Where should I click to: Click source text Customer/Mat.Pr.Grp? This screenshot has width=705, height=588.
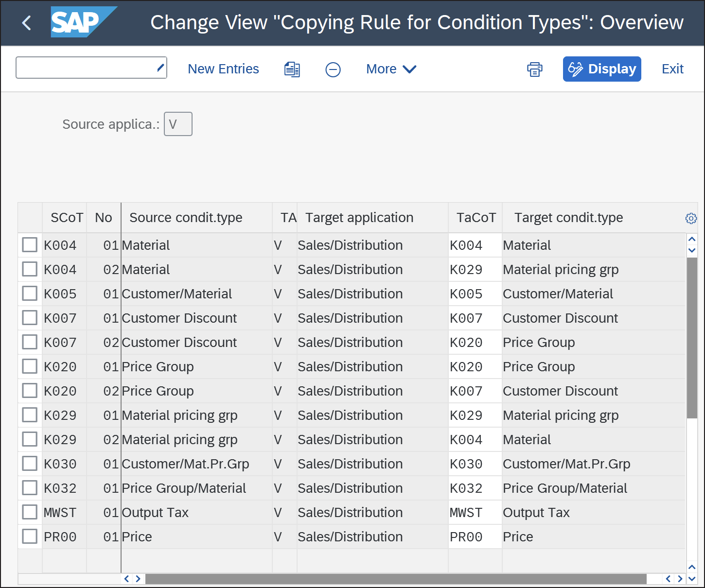click(185, 464)
